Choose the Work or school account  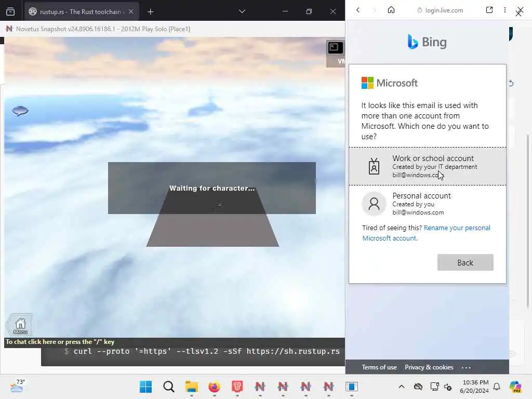[x=428, y=166]
